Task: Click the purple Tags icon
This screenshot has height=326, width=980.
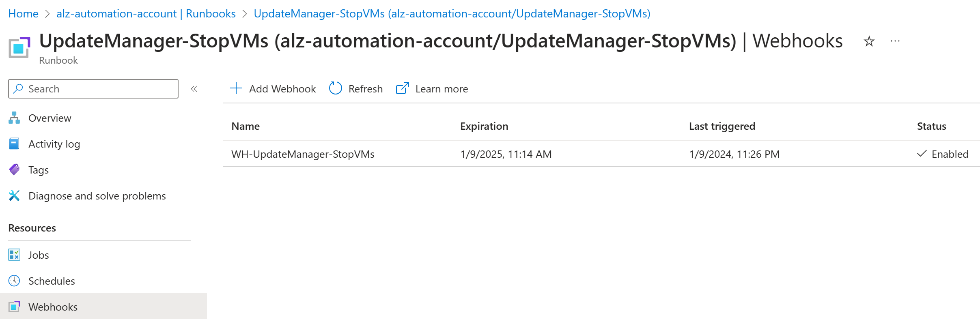Action: (14, 169)
